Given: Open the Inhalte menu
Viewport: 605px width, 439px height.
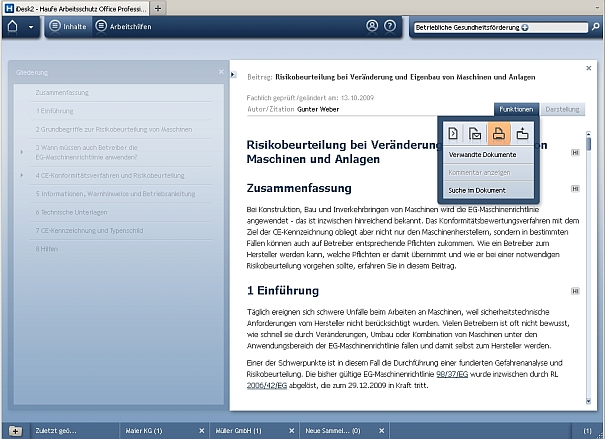Looking at the screenshot, I should tap(68, 26).
